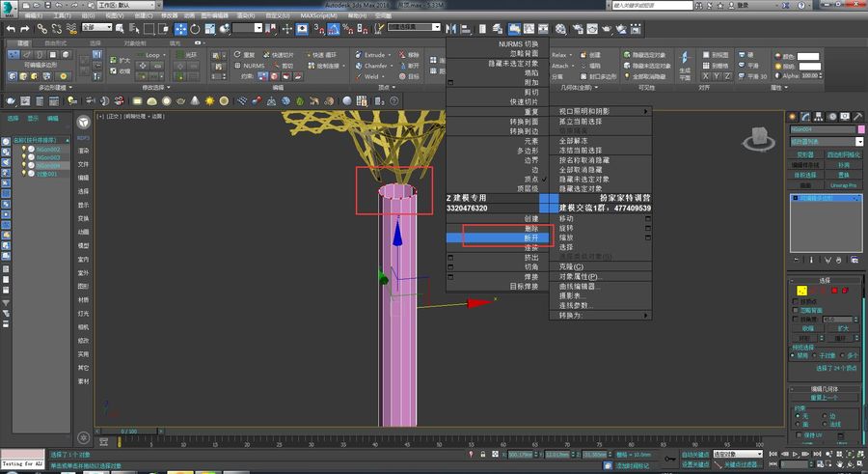Screen dimensions: 868x474
Task: Click the Undo arrow in main toolbar
Action: click(11, 29)
